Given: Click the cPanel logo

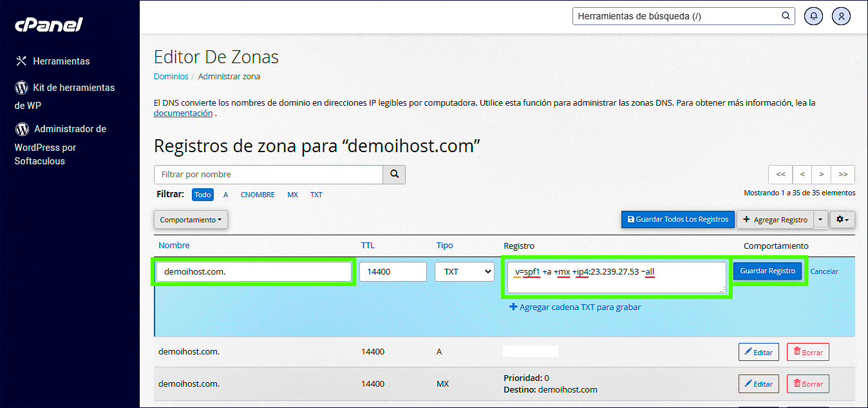Looking at the screenshot, I should 49,24.
